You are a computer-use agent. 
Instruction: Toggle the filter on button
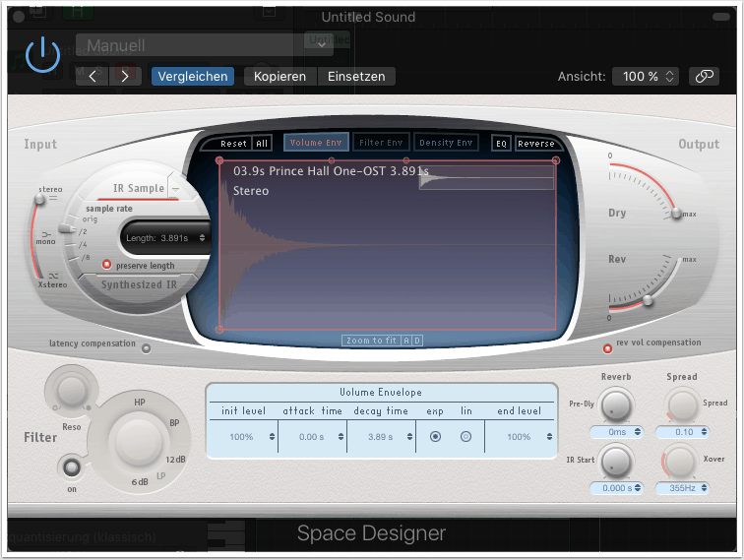click(70, 467)
